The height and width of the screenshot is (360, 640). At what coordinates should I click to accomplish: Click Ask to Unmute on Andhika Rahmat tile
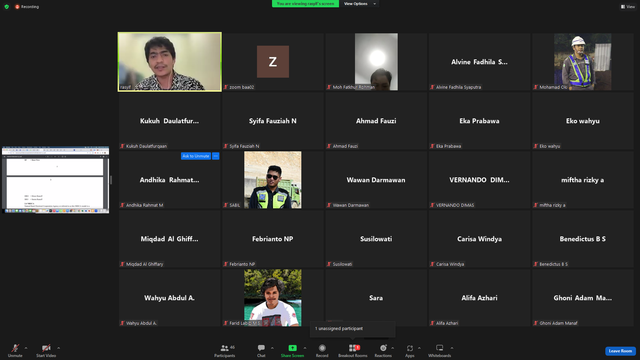(196, 156)
